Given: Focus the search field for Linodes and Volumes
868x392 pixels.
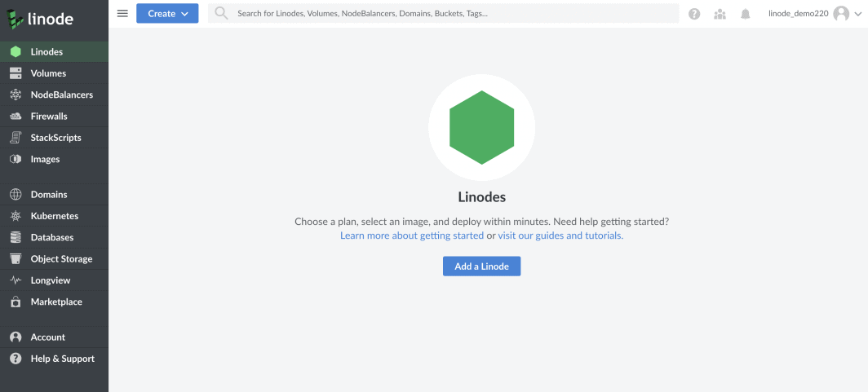Looking at the screenshot, I should click(449, 14).
